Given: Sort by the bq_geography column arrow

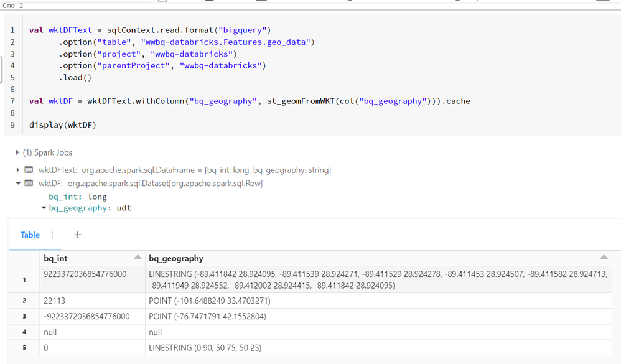Looking at the screenshot, I should click(x=604, y=258).
